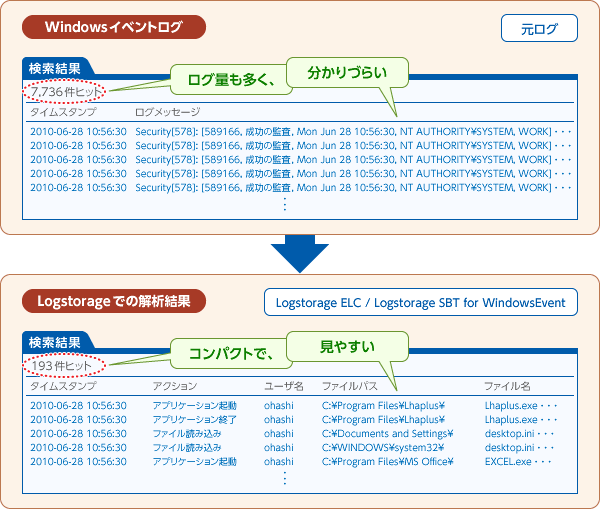
Task: Select the Windowsイベントログ heading label
Action: click(x=114, y=27)
